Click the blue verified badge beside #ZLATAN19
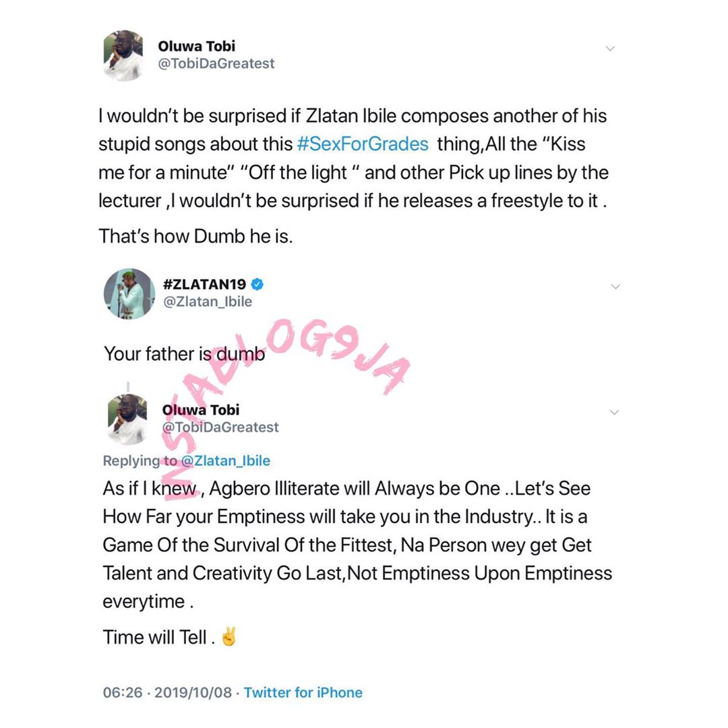Screen dimensions: 728x728 (x=257, y=284)
